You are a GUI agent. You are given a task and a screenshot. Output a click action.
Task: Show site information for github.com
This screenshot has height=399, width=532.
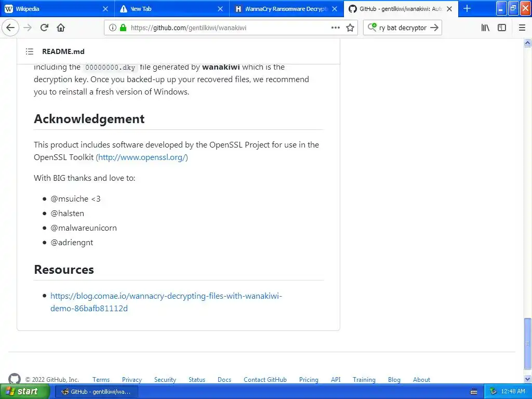tap(113, 28)
